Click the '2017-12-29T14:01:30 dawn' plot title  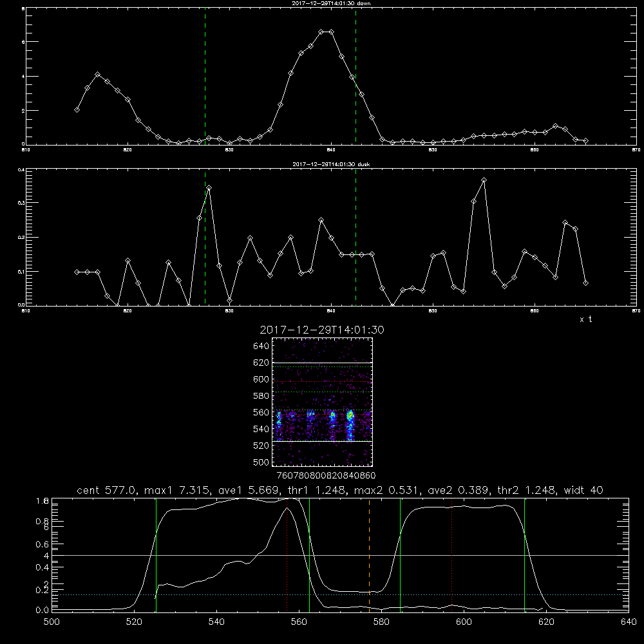[331, 3]
